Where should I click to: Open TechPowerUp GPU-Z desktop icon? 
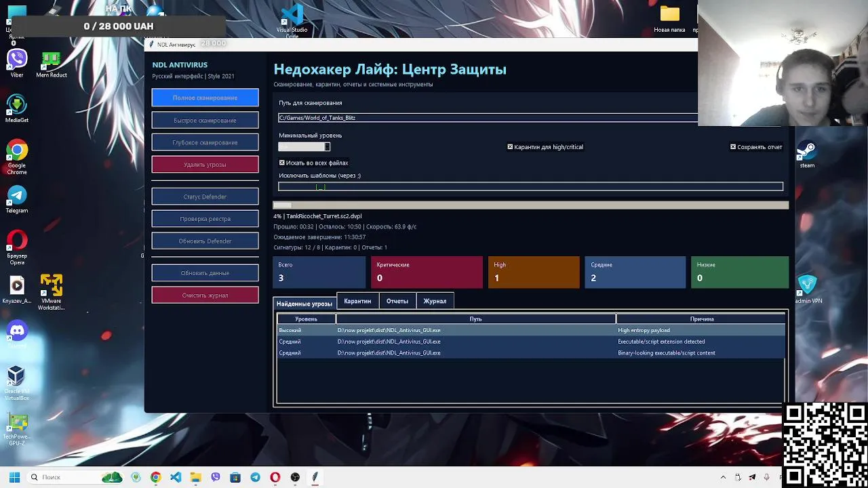(x=17, y=429)
